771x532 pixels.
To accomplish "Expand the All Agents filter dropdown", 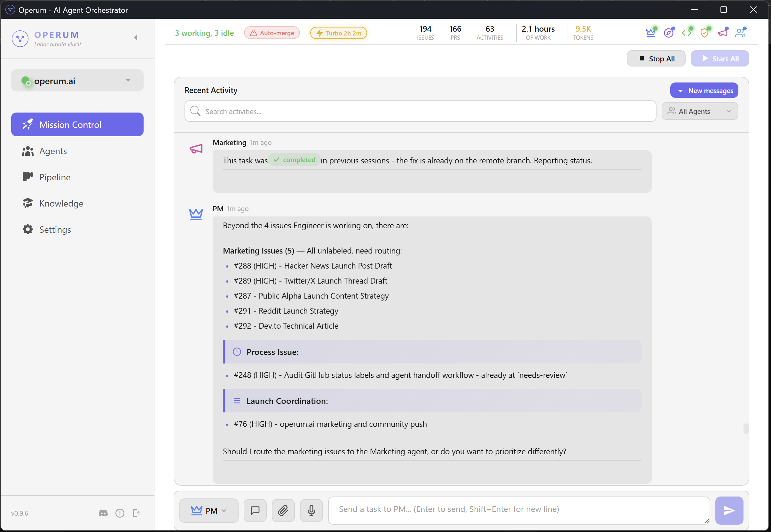I will tap(699, 111).
